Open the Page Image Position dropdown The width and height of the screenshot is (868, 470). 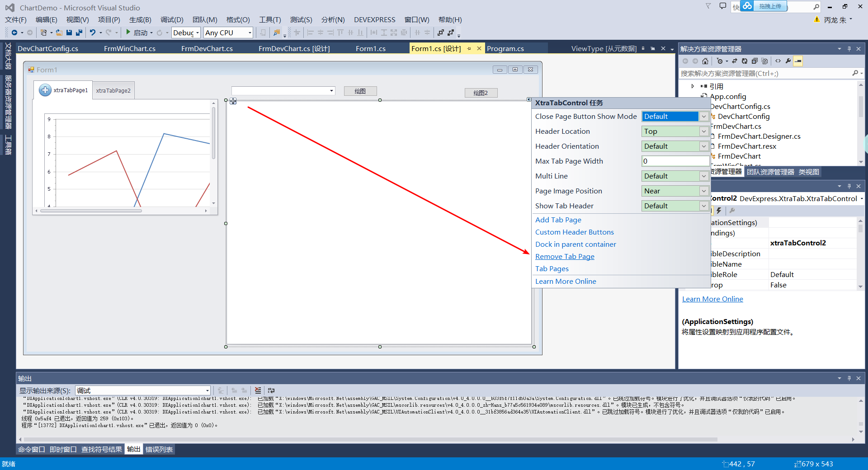click(x=703, y=191)
